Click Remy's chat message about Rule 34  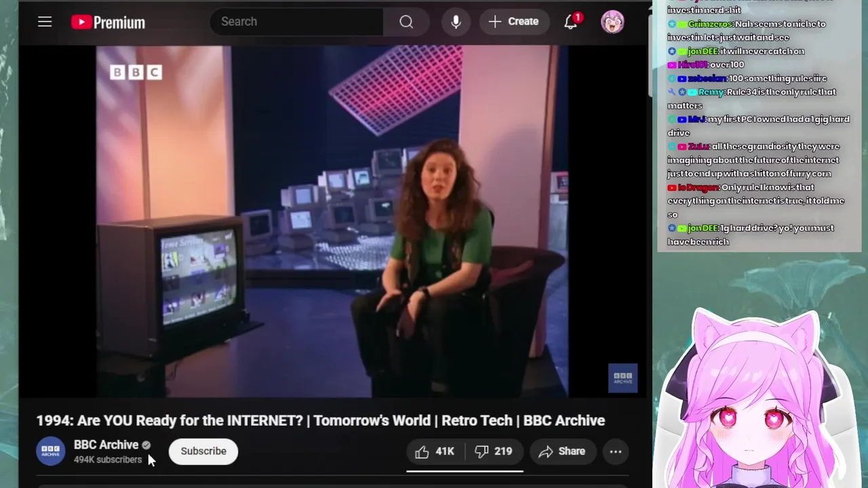[751, 99]
